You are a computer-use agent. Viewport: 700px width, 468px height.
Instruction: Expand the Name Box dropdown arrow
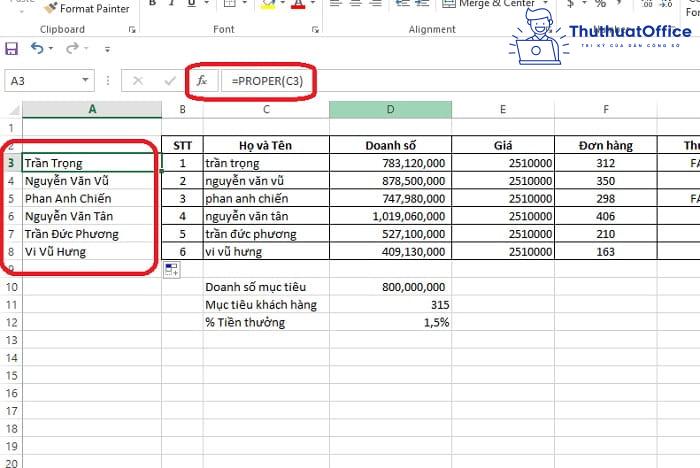(x=86, y=80)
